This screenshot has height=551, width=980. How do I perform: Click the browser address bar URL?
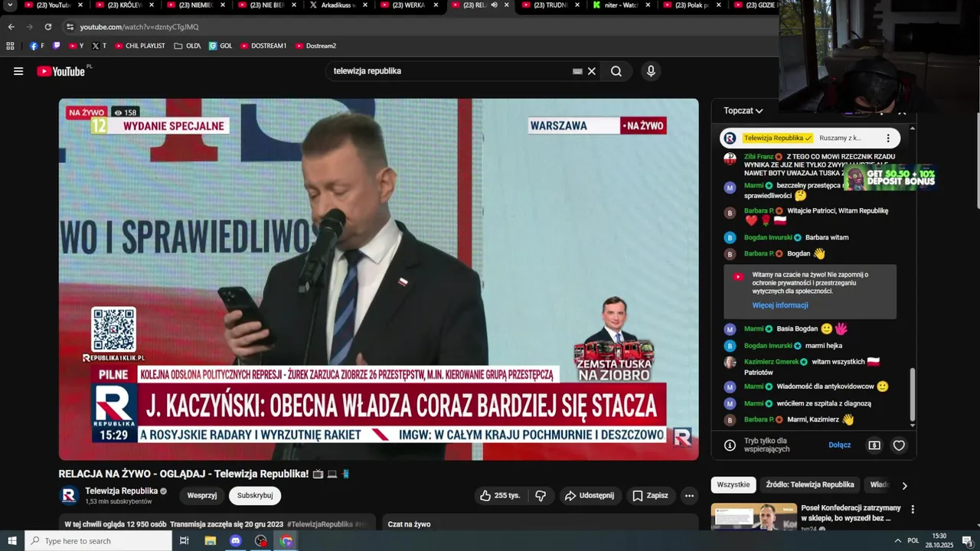pos(139,27)
